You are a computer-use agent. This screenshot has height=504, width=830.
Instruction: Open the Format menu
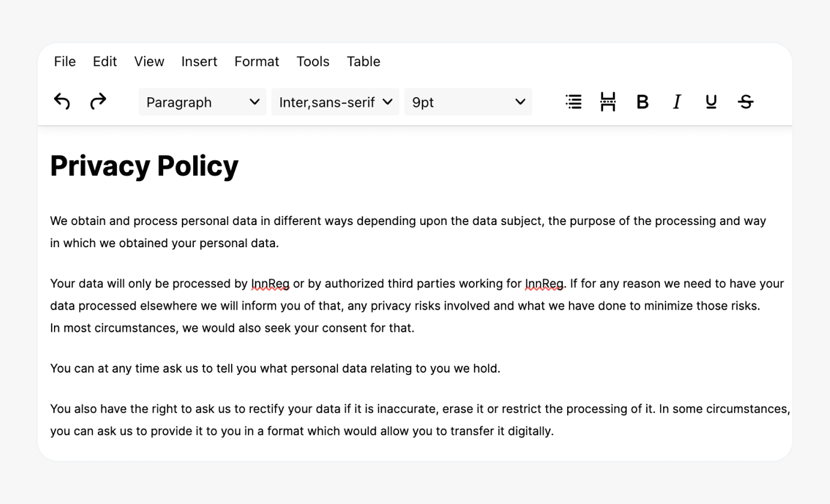(256, 61)
